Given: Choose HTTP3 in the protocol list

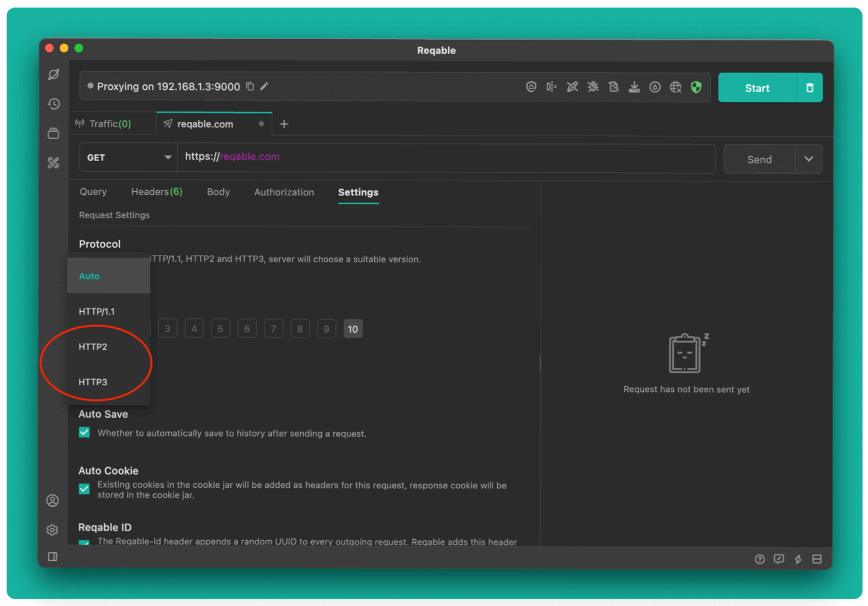Looking at the screenshot, I should [x=108, y=382].
